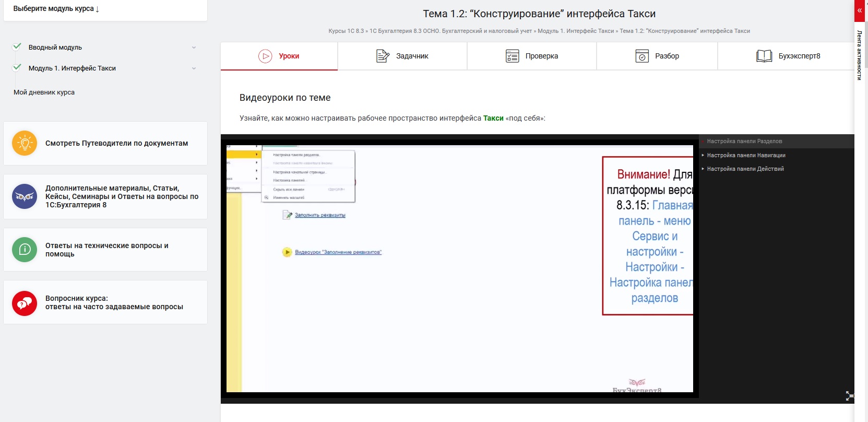
Task: Click the play icon on the Уроки tab
Action: click(265, 56)
